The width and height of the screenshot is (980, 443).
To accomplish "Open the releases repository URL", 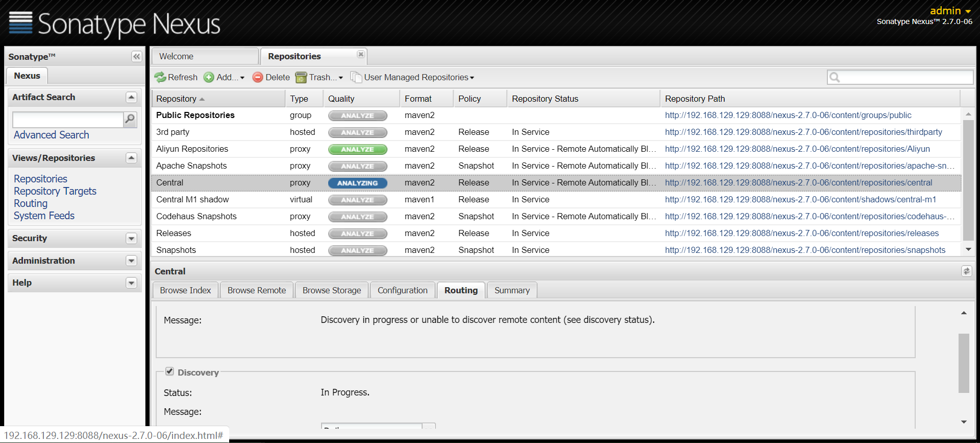I will (x=802, y=234).
